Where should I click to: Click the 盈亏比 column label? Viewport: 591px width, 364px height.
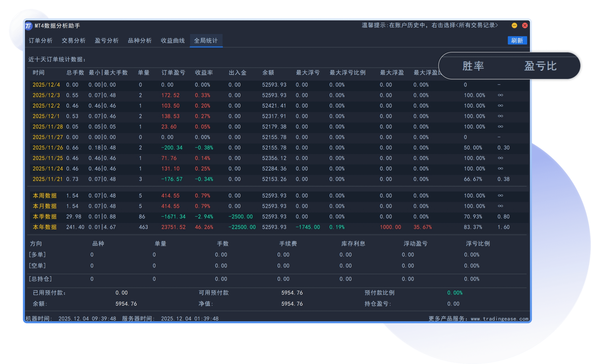[x=540, y=66]
